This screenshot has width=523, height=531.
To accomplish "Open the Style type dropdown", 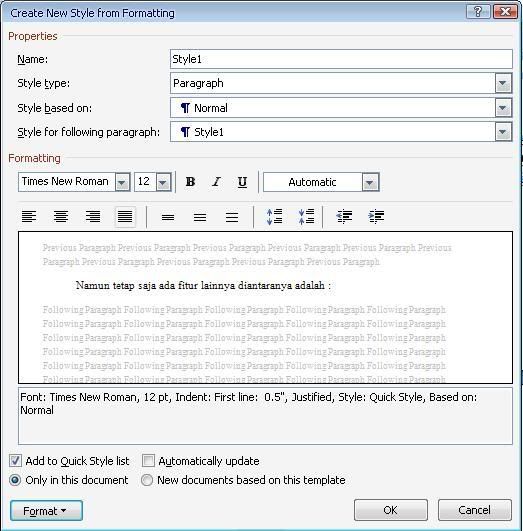I will (x=503, y=83).
